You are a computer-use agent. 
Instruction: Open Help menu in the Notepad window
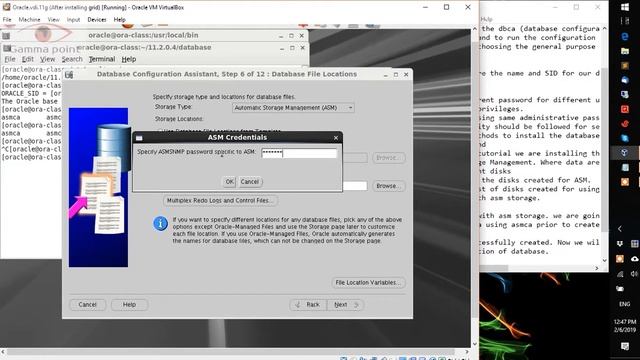(487, 19)
